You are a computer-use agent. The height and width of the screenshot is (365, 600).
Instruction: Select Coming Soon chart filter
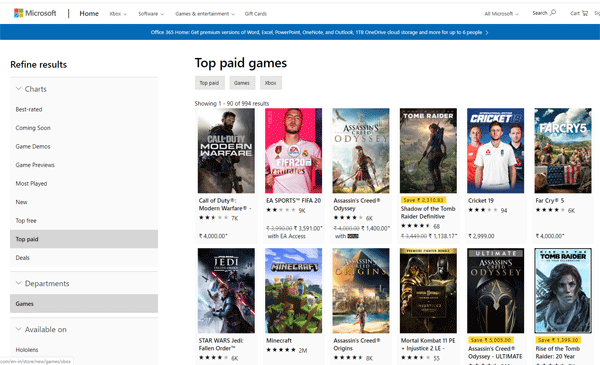click(x=33, y=128)
